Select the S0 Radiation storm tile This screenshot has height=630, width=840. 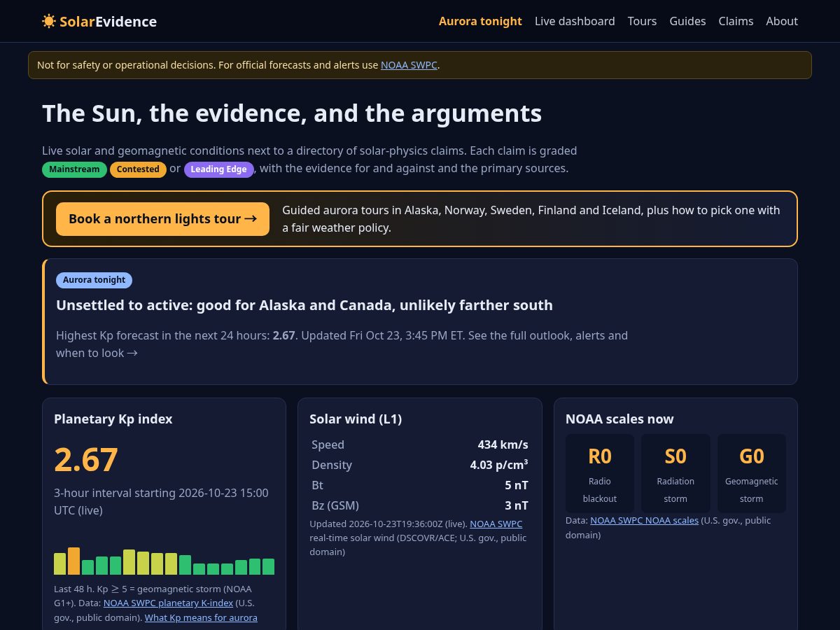(x=675, y=473)
